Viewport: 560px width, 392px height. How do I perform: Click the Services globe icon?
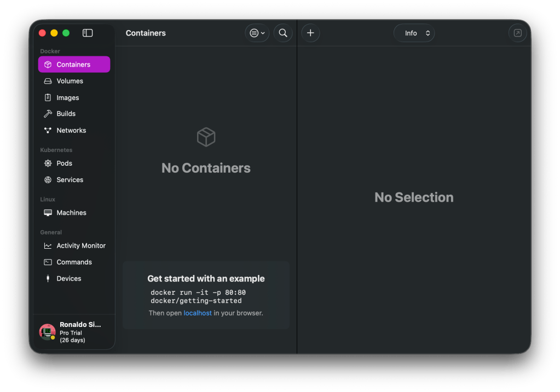[x=48, y=180]
